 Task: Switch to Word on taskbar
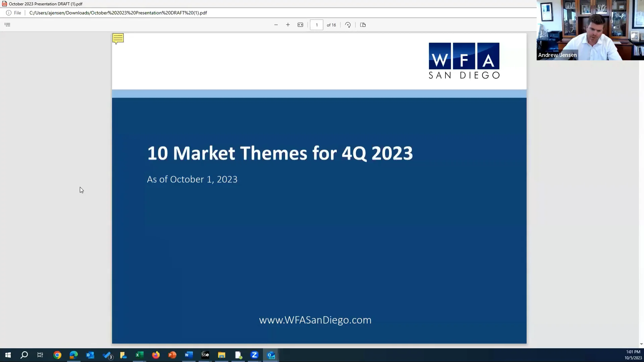pyautogui.click(x=189, y=355)
